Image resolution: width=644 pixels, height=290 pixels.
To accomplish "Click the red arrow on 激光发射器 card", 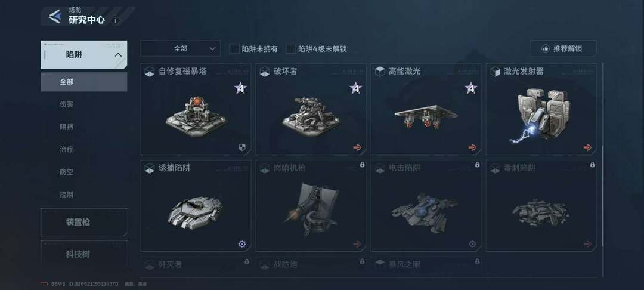I will pyautogui.click(x=588, y=147).
